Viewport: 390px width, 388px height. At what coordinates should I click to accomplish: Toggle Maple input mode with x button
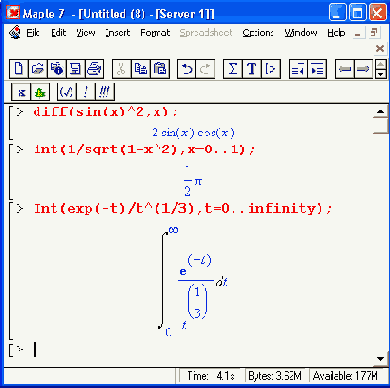[x=21, y=92]
